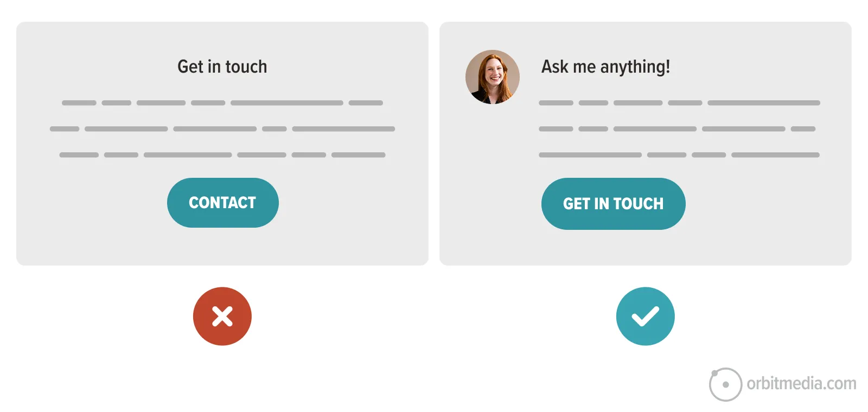Click longest bar in left card's top placeholder row

click(x=287, y=103)
